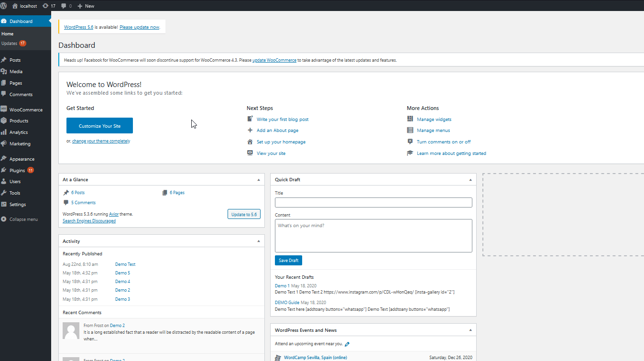Screen dimensions: 644x361
Task: Open the New item menu in admin bar
Action: pyautogui.click(x=86, y=6)
